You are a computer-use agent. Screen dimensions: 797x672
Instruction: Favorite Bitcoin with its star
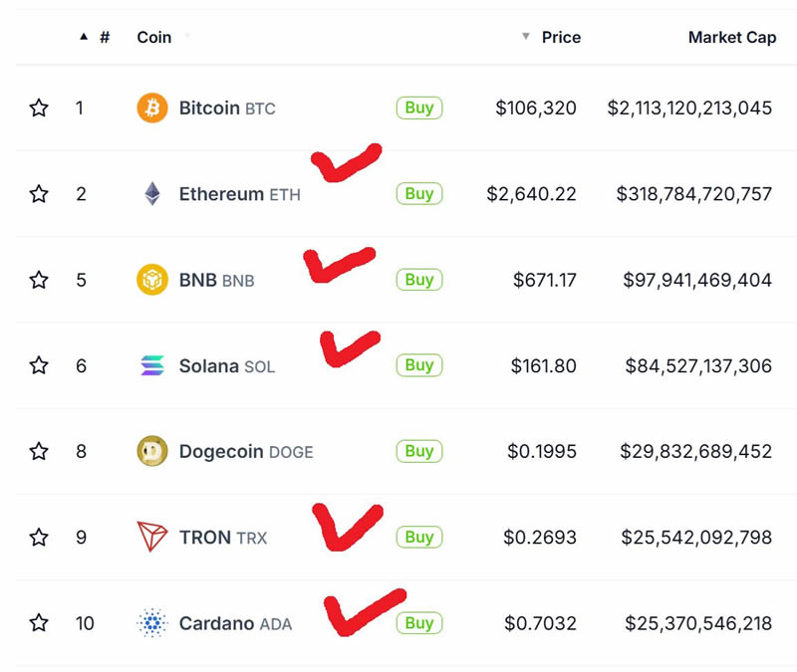(x=39, y=108)
